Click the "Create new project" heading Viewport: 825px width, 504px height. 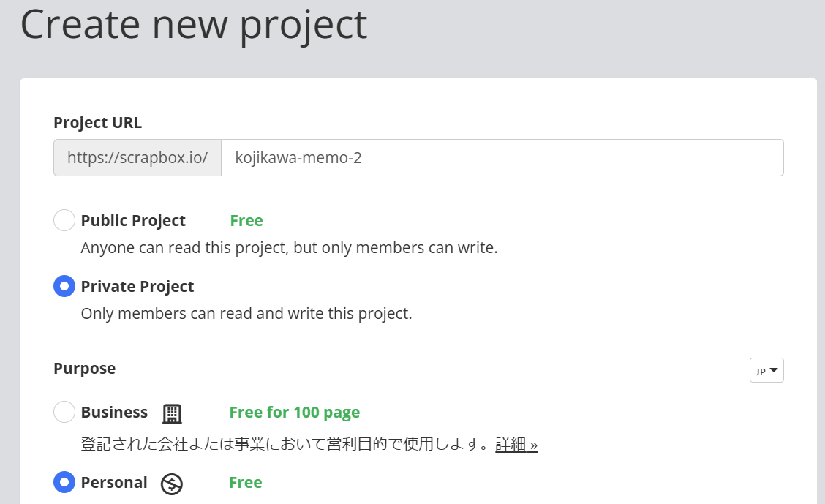coord(193,23)
